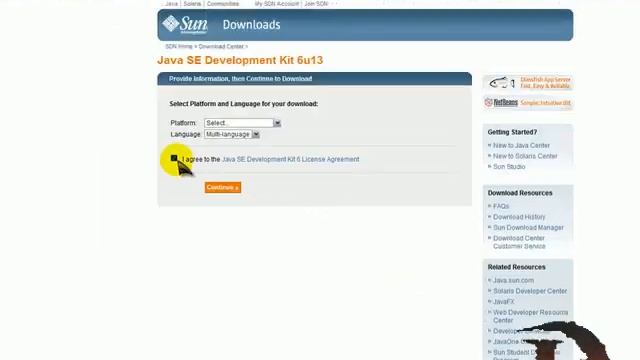Click the Getting Started? heading
The image size is (640, 360).
[512, 132]
